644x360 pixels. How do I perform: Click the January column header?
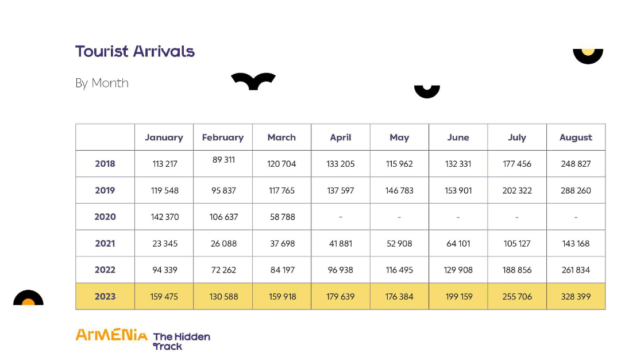point(164,137)
